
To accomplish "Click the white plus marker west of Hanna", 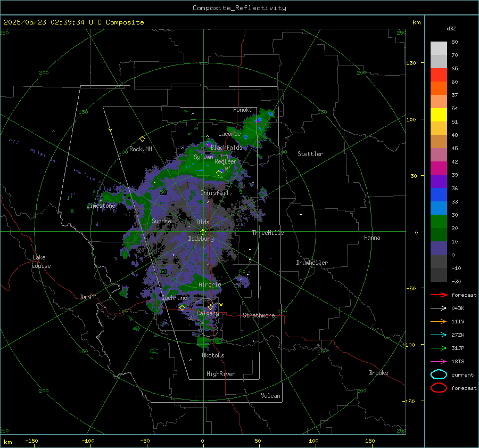I will (x=301, y=214).
